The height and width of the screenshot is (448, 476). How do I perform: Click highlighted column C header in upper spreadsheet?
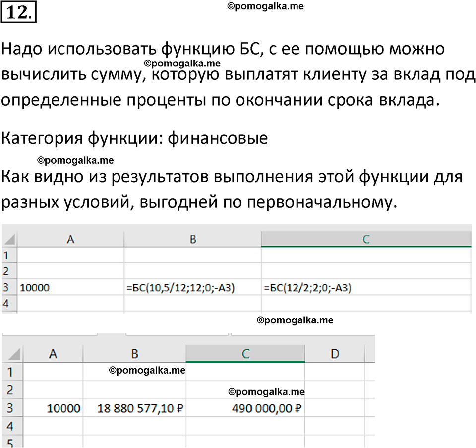pyautogui.click(x=366, y=239)
